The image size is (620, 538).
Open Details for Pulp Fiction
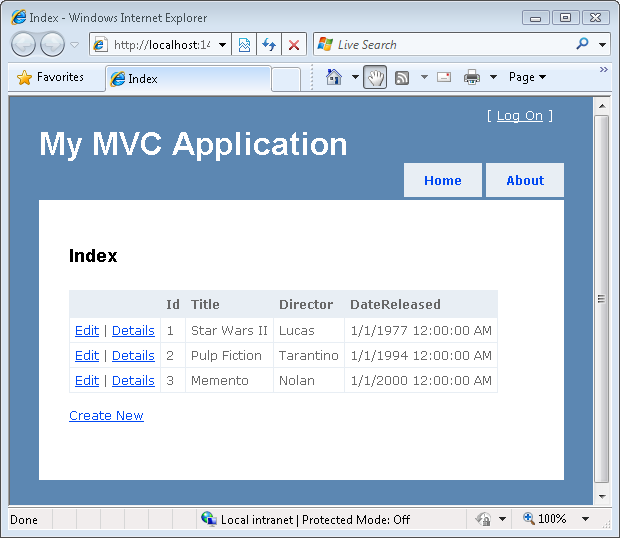point(133,356)
